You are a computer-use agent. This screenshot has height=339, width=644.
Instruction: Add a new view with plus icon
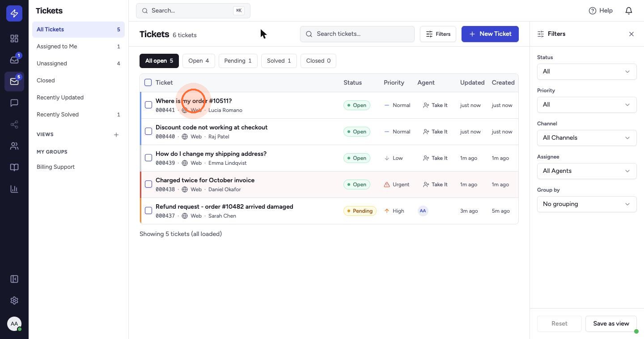click(x=116, y=135)
